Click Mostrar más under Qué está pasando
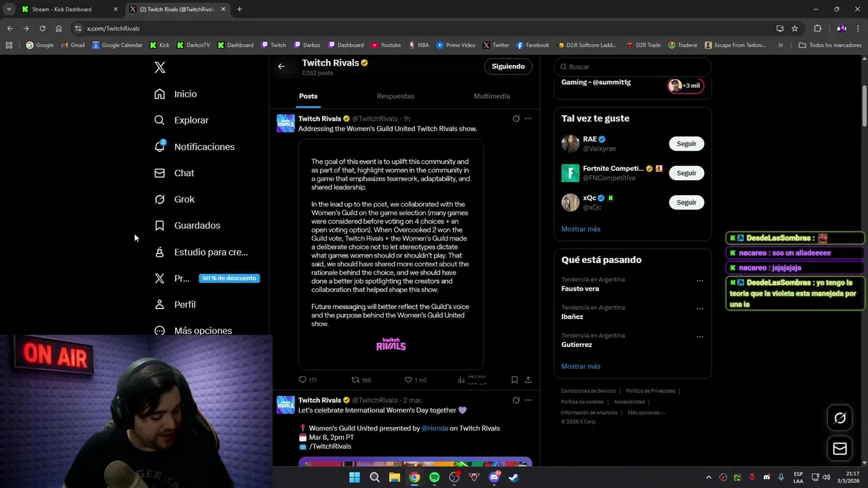The image size is (868, 488). coord(580,366)
